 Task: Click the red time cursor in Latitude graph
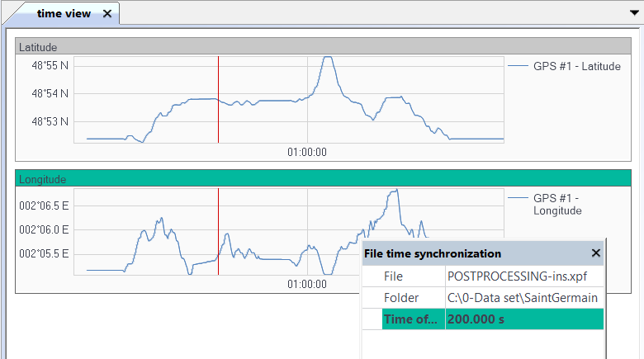[218, 99]
